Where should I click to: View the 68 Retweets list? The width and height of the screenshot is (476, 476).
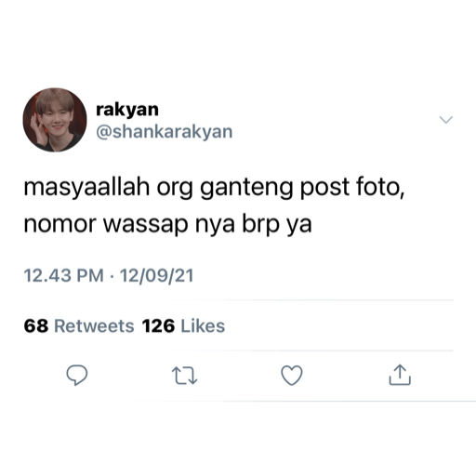click(x=79, y=326)
